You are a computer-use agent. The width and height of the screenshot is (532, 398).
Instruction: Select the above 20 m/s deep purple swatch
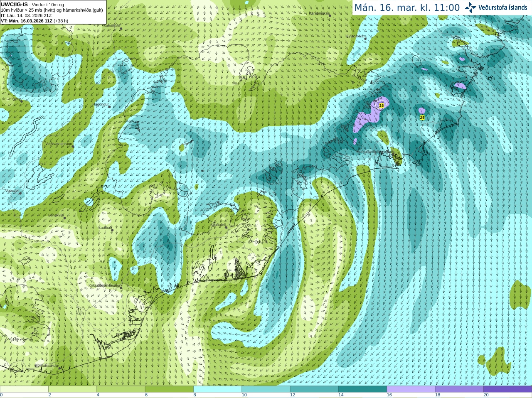tap(507, 389)
